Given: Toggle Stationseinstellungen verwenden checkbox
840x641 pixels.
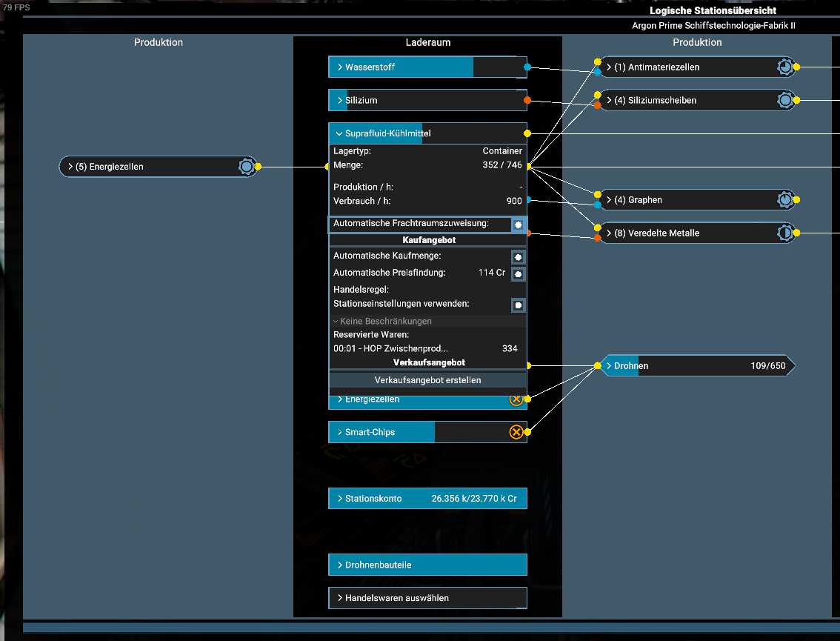Looking at the screenshot, I should tap(518, 305).
